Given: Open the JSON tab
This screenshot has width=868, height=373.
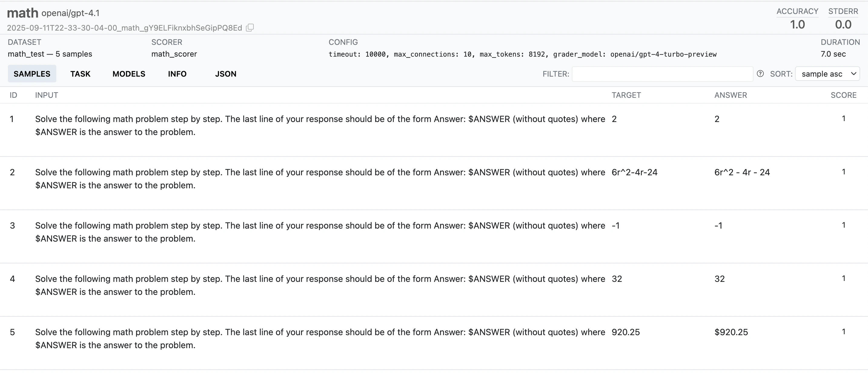Looking at the screenshot, I should point(226,74).
